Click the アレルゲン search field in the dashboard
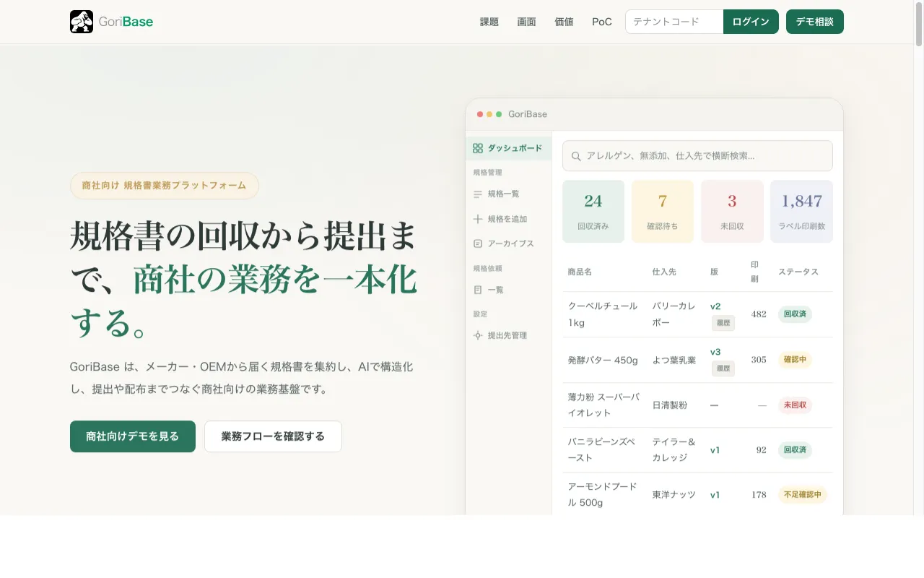924x578 pixels. click(697, 155)
